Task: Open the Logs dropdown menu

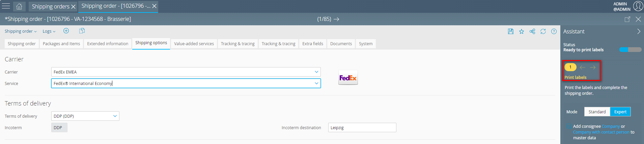Action: pyautogui.click(x=49, y=31)
